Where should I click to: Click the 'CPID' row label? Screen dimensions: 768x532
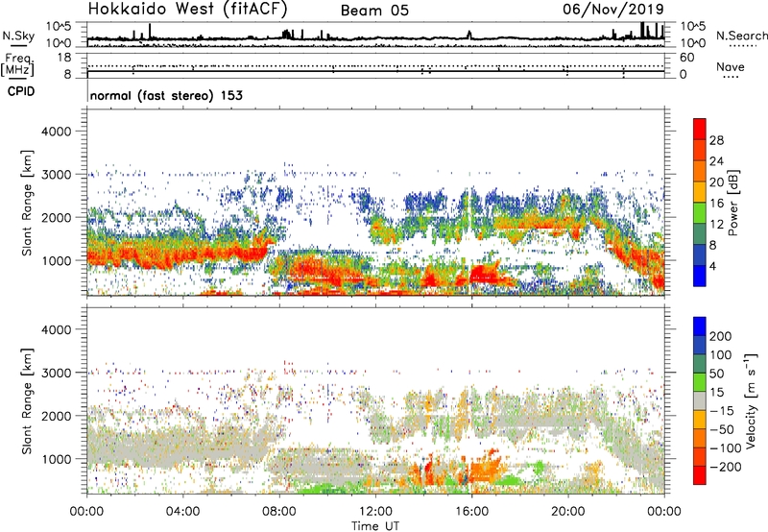pos(21,91)
